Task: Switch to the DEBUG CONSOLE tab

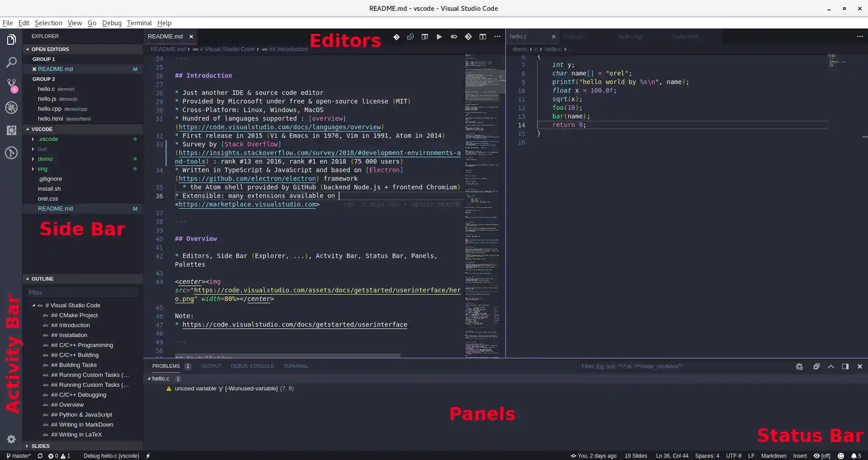Action: [252, 366]
